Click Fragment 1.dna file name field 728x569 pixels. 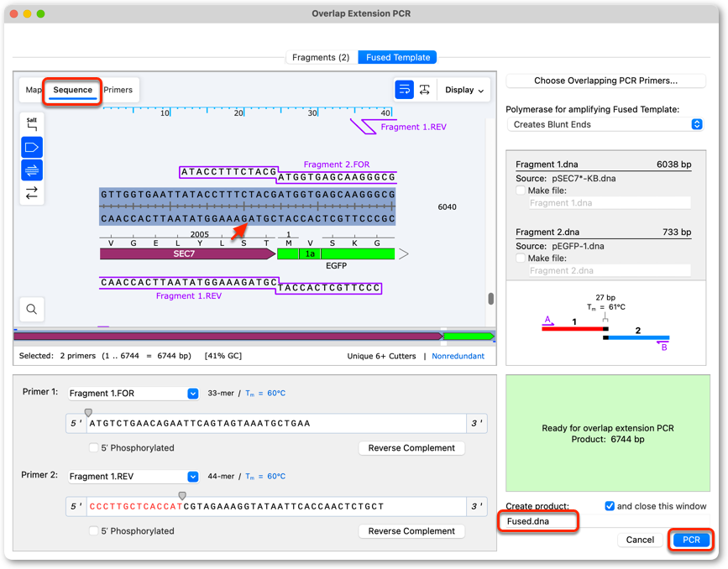pyautogui.click(x=610, y=203)
